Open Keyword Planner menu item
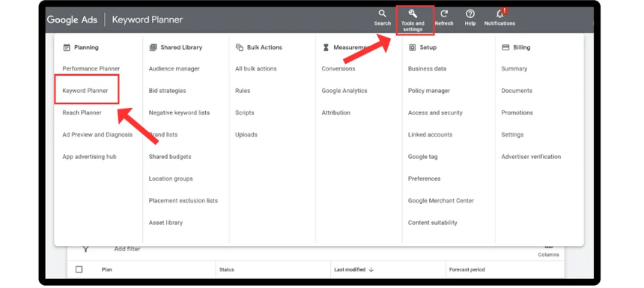The width and height of the screenshot is (644, 288). [85, 91]
